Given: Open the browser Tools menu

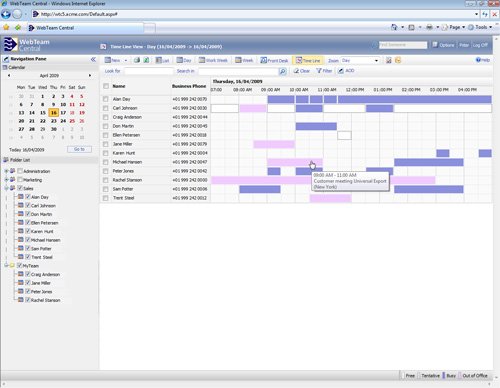Looking at the screenshot, I should coord(480,27).
